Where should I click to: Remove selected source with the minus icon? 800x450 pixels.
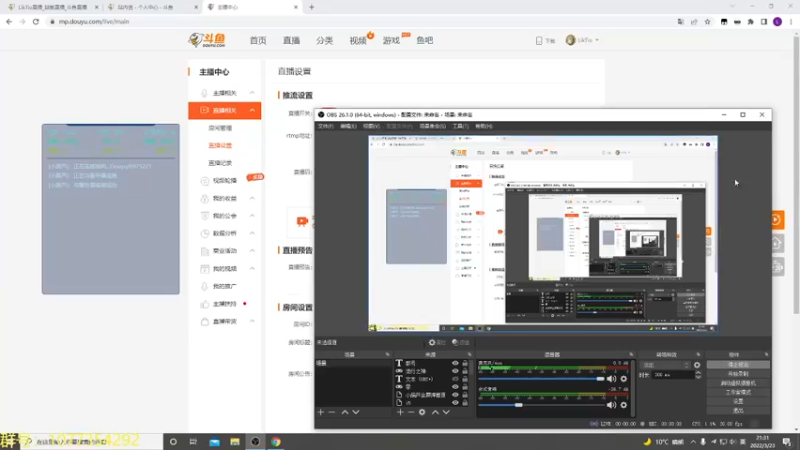(x=411, y=412)
